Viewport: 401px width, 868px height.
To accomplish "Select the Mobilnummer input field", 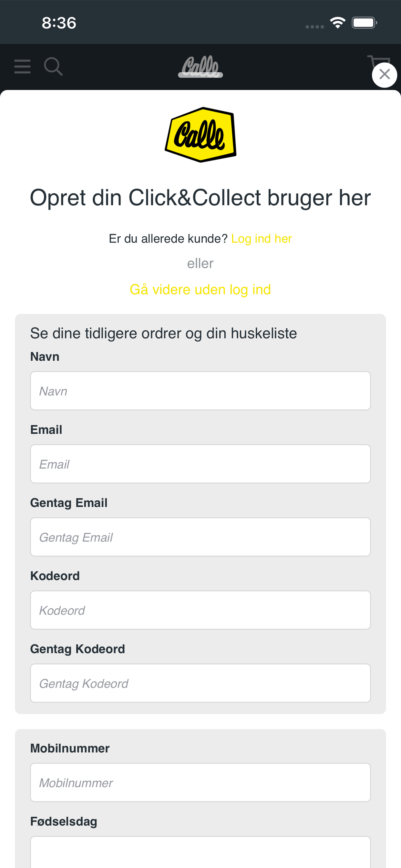I will coord(200,783).
